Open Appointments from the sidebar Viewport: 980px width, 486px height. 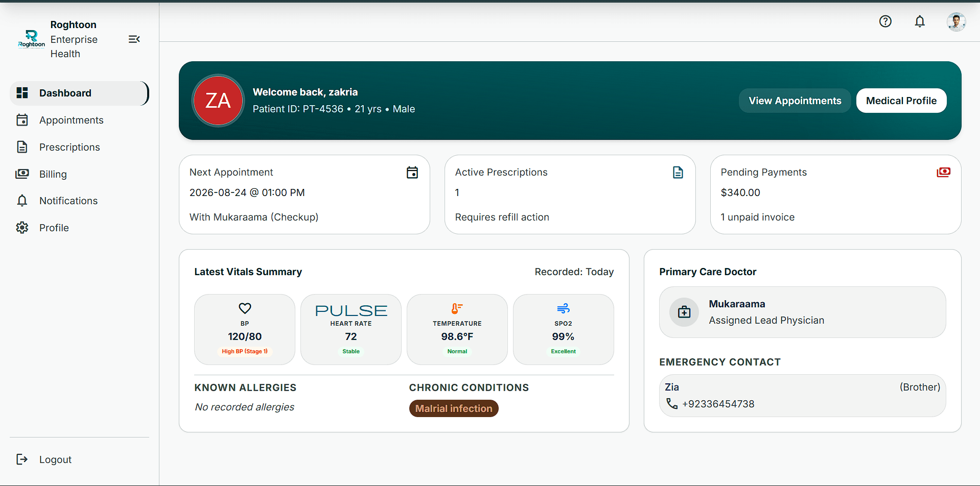79,120
